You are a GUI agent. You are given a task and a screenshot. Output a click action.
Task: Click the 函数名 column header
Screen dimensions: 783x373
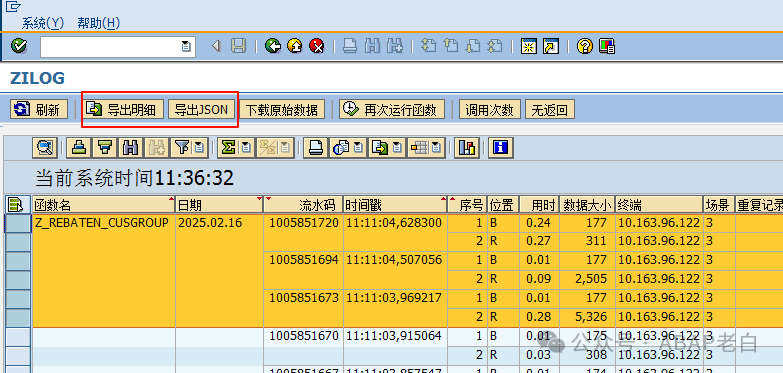104,205
